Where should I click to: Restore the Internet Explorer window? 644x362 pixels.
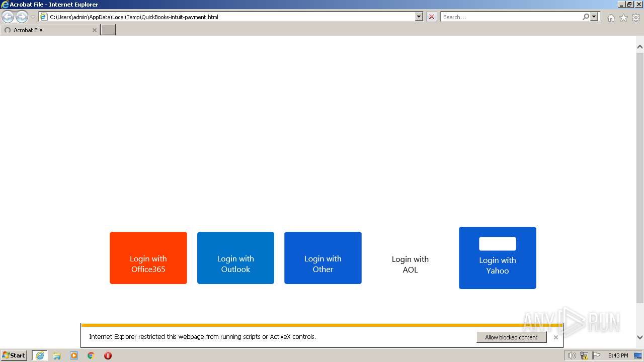coord(629,5)
